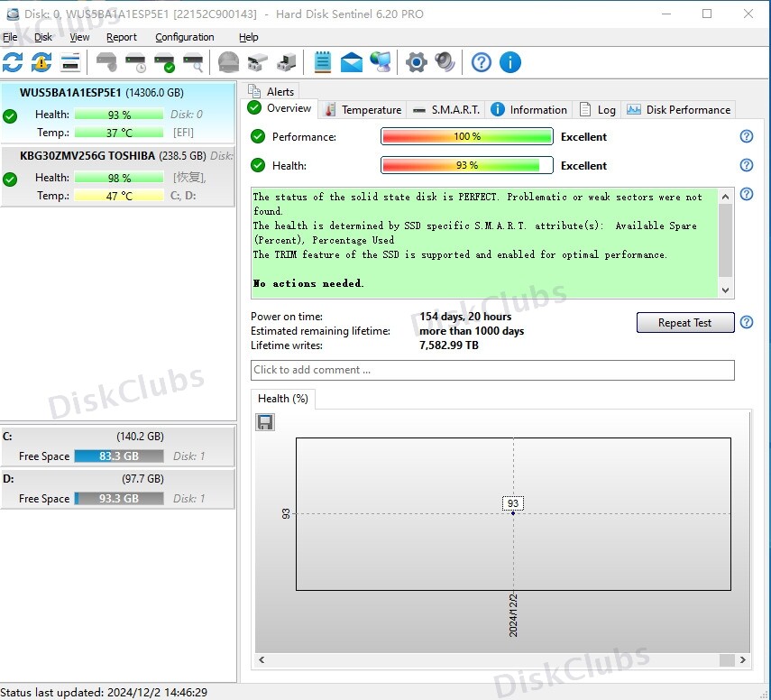Save the Health chart with the floppy disk icon
The height and width of the screenshot is (700, 771).
pos(264,422)
